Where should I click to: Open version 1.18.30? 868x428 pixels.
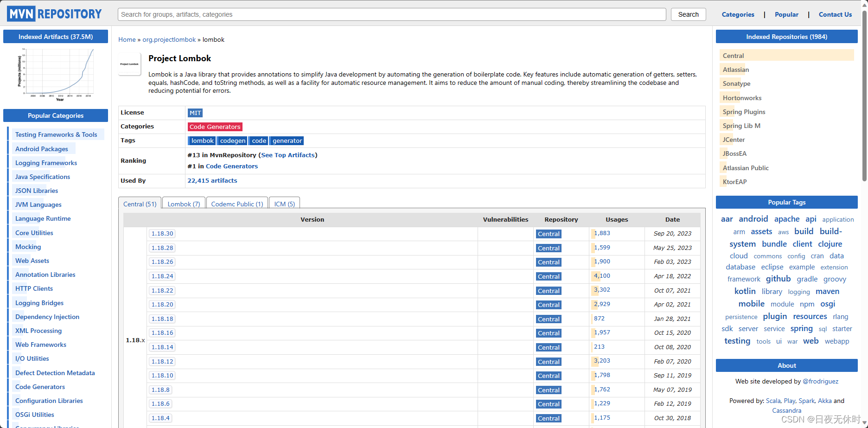162,234
